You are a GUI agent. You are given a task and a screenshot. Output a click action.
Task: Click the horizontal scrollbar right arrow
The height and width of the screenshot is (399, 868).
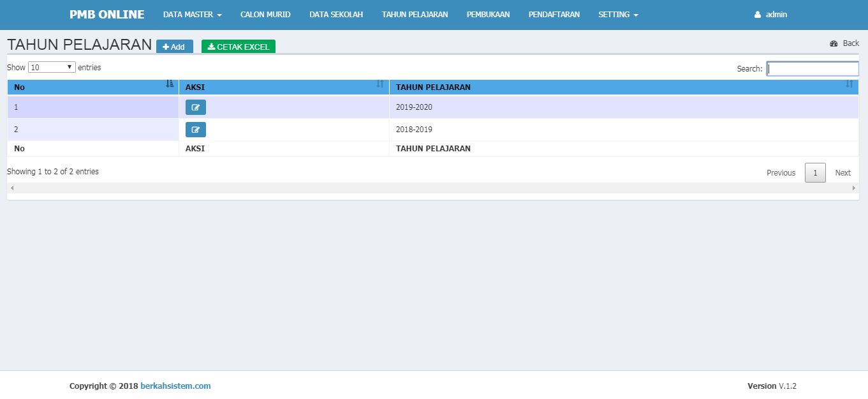click(x=854, y=188)
